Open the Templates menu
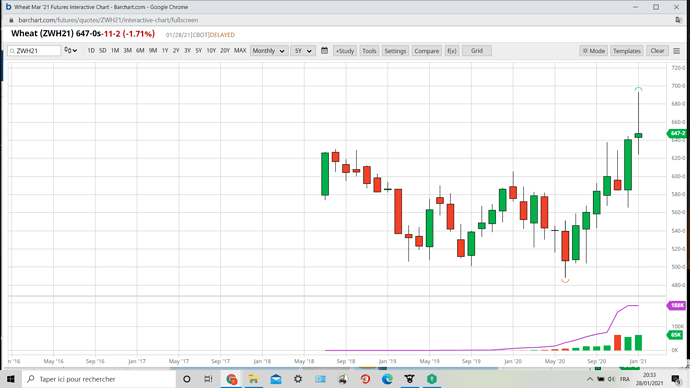Image resolution: width=690 pixels, height=388 pixels. [627, 51]
